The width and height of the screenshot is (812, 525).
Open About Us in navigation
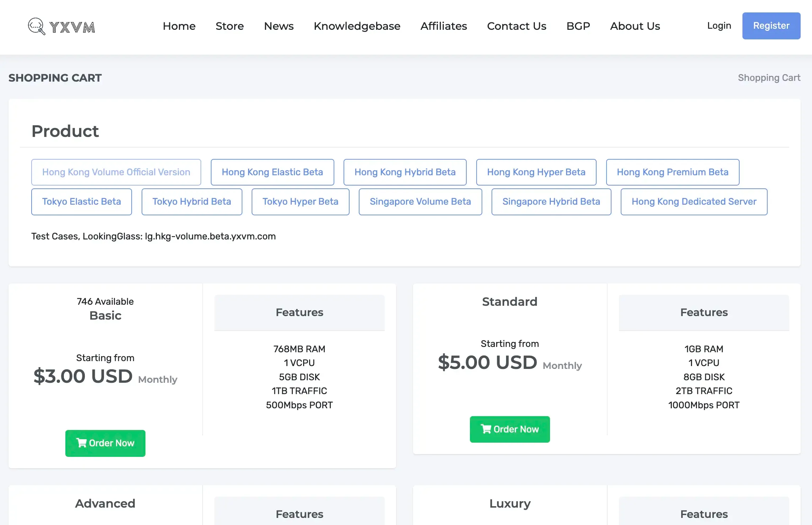coord(635,26)
